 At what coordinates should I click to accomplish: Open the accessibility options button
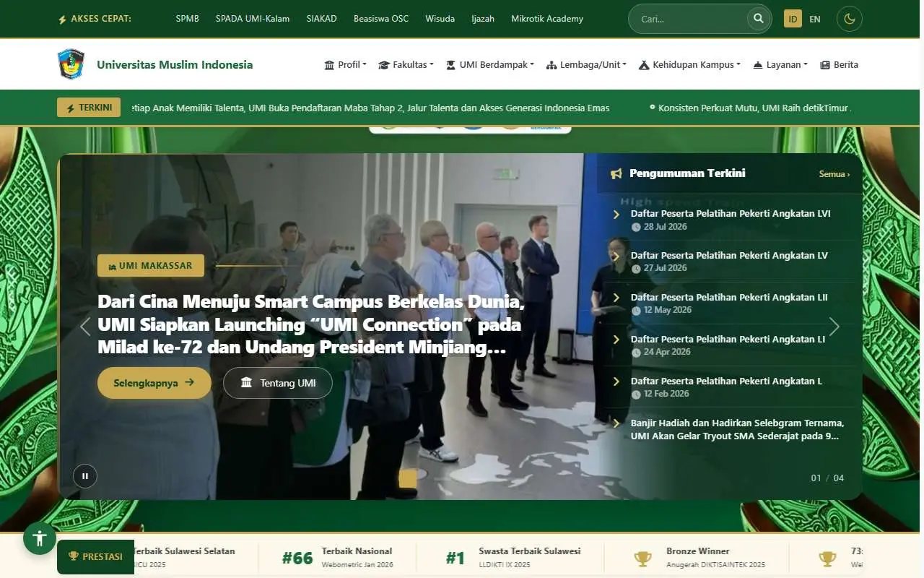pos(40,538)
